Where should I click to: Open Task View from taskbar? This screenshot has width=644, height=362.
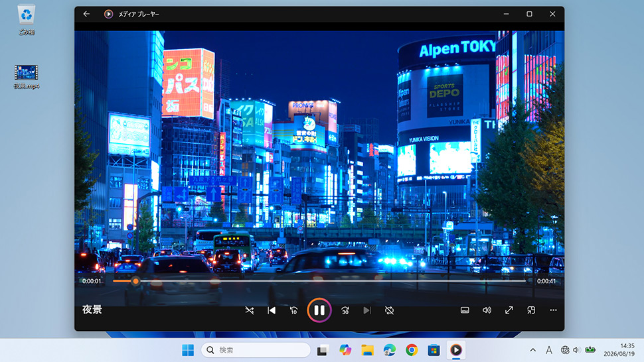point(323,350)
